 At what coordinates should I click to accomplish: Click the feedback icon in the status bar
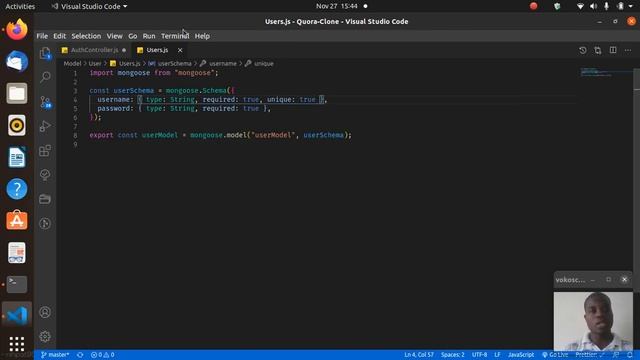[616, 355]
